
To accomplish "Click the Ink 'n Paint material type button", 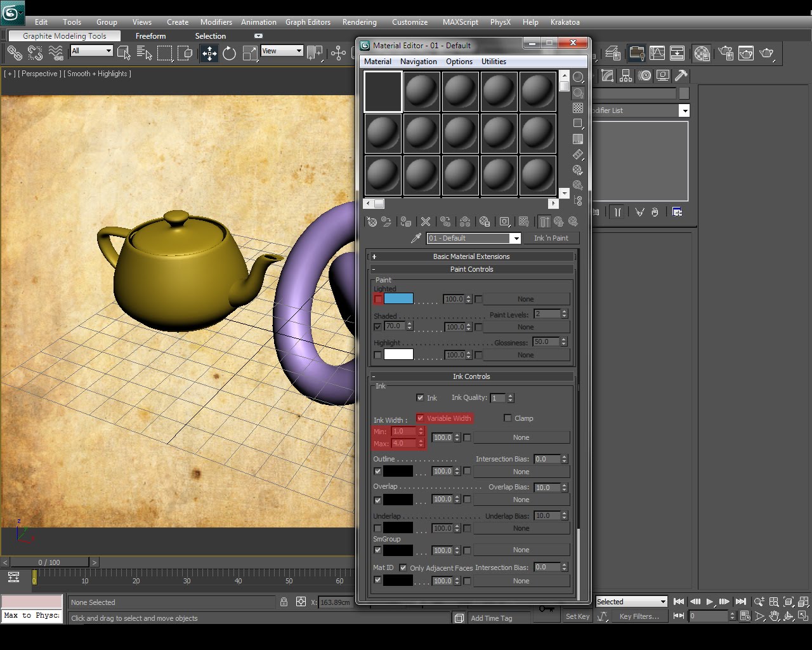I will click(552, 238).
